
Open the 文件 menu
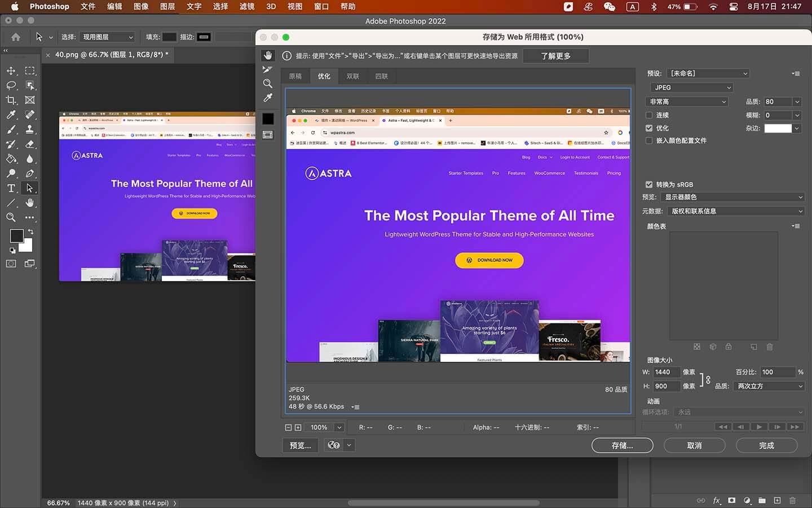pos(88,6)
